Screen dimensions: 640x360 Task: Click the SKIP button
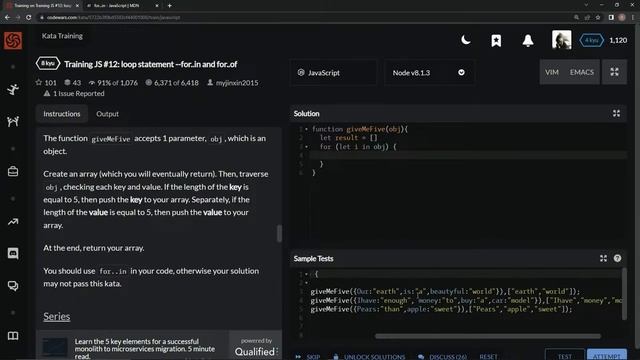click(308, 356)
